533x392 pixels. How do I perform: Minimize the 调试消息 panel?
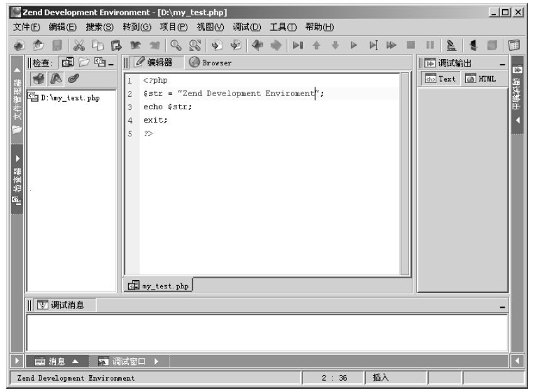click(502, 307)
